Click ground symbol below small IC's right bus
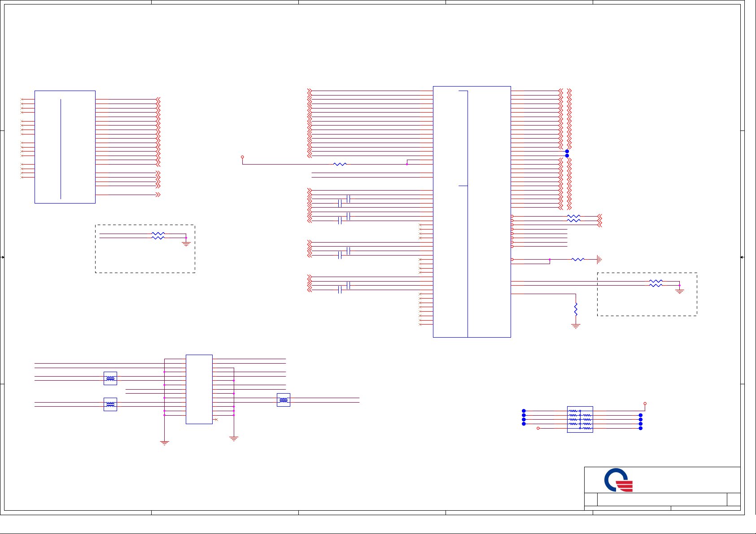Image resolution: width=756 pixels, height=534 pixels. (234, 438)
